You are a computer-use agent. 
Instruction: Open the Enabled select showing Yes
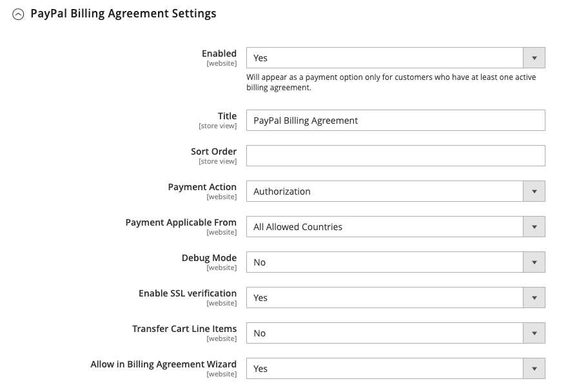[x=396, y=58]
